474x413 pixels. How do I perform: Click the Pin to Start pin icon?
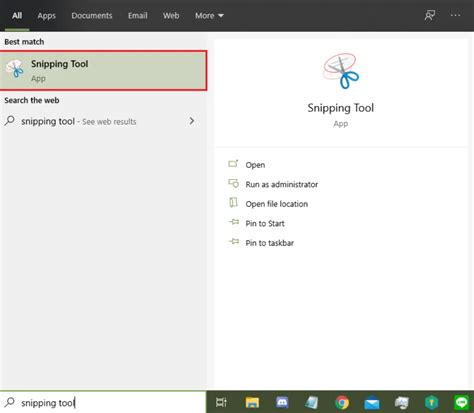click(x=234, y=222)
